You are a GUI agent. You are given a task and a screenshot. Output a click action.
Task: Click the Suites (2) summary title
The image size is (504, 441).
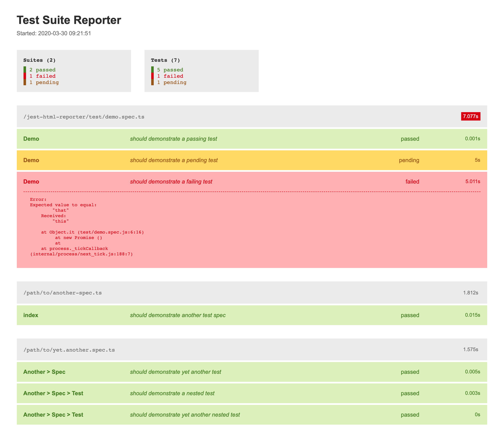pyautogui.click(x=40, y=60)
